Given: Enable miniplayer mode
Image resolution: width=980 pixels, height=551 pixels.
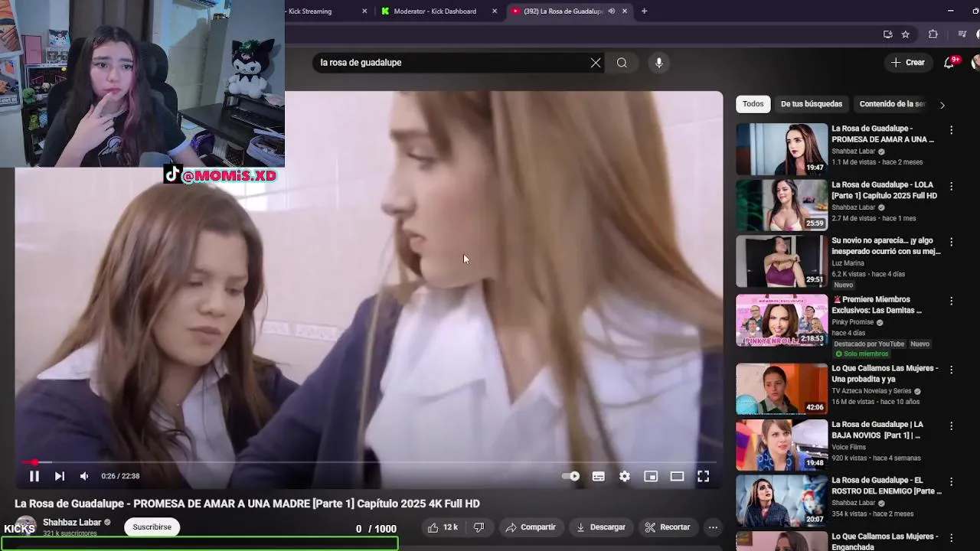Looking at the screenshot, I should click(651, 476).
